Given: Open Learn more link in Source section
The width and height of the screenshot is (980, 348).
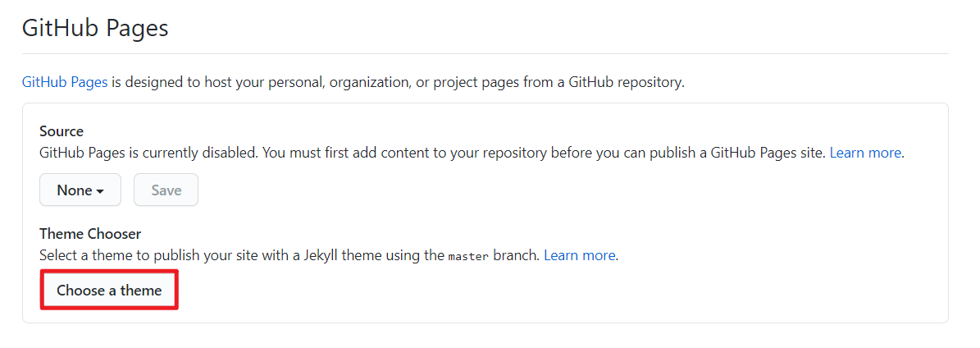Looking at the screenshot, I should [x=865, y=153].
